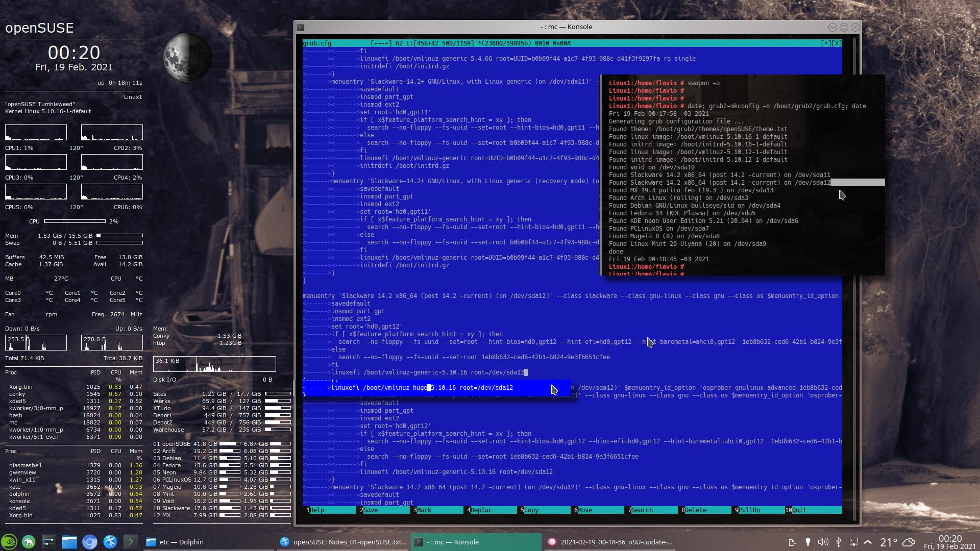Image resolution: width=980 pixels, height=551 pixels.
Task: Toggle the keyboard brightness bulb in the tray
Action: [807, 542]
